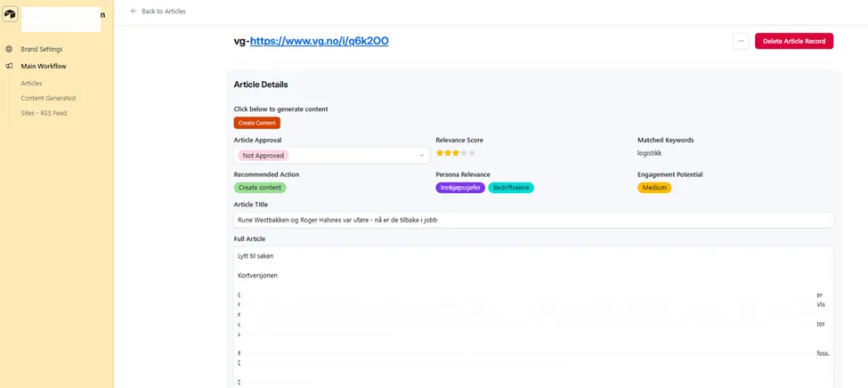Click the Brand Settings globe icon
Screen dimensions: 868x388
point(9,49)
